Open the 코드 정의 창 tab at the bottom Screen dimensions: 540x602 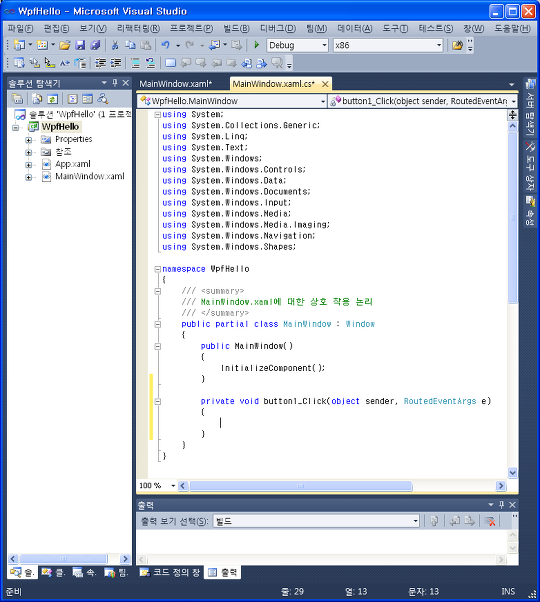pyautogui.click(x=170, y=572)
